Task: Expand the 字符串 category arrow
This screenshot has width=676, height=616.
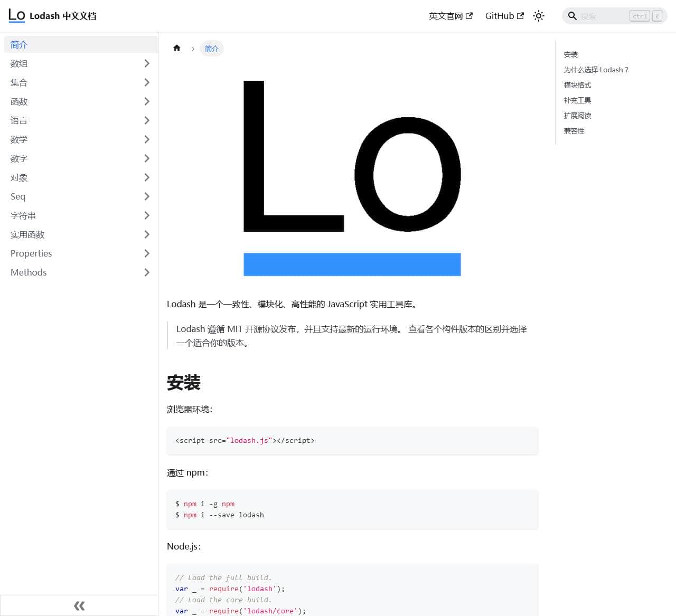Action: 147,215
